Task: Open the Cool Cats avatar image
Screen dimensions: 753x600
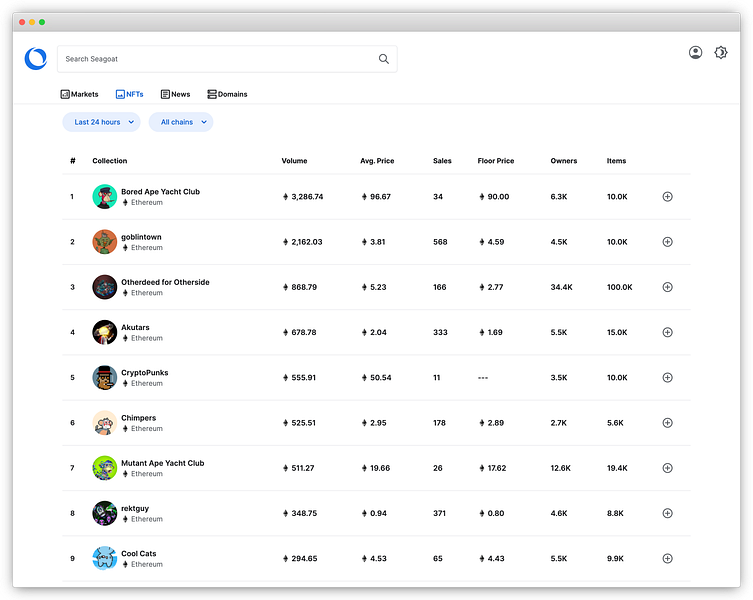Action: (105, 558)
